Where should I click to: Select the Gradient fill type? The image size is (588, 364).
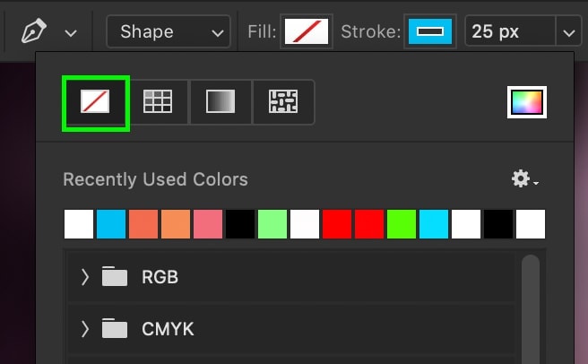click(220, 101)
